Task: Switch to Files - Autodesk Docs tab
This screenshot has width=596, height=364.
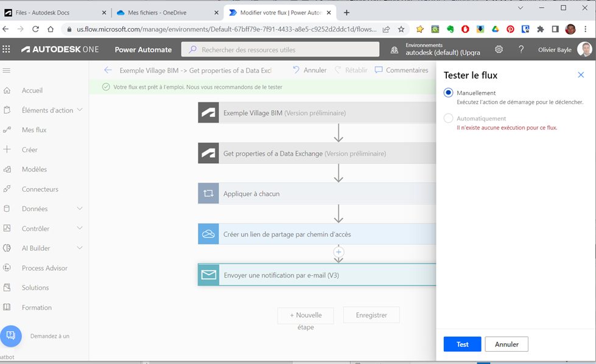Action: [x=55, y=13]
